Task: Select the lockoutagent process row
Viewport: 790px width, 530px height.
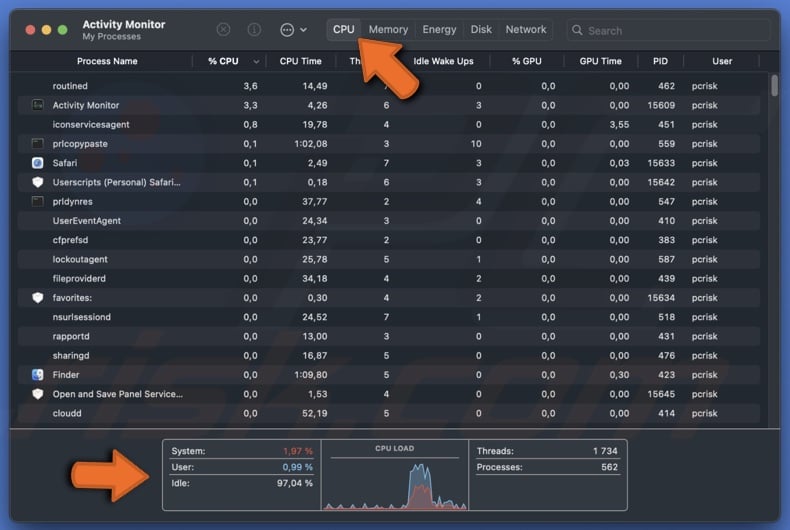Action: (388, 259)
